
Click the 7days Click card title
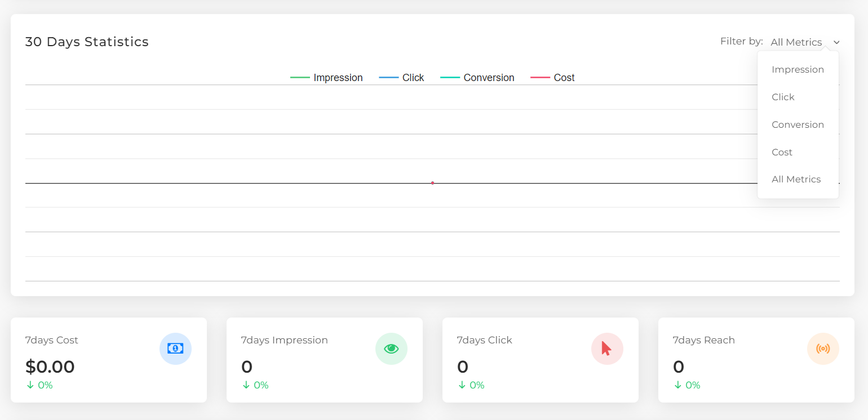click(x=484, y=340)
